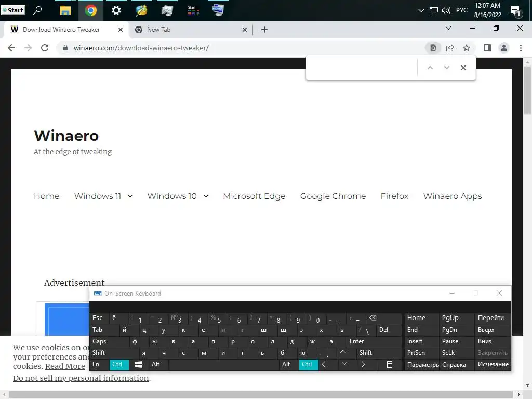The width and height of the screenshot is (532, 399).
Task: Toggle Fn key on On-Screen Keyboard
Action: 99,364
